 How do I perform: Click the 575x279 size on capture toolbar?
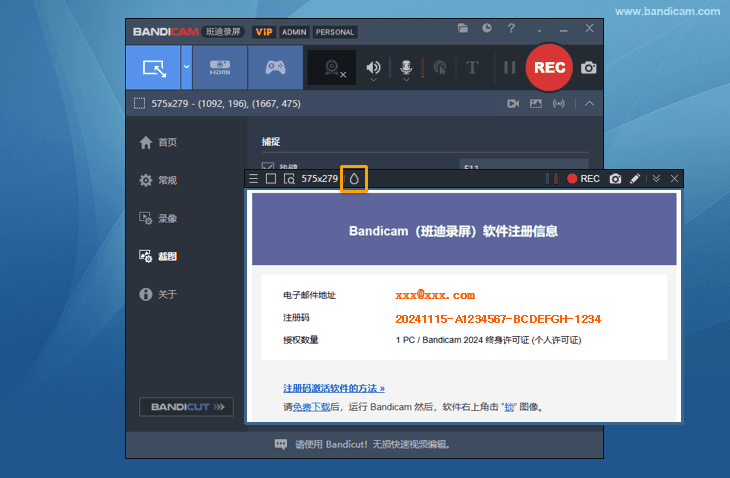pos(319,179)
